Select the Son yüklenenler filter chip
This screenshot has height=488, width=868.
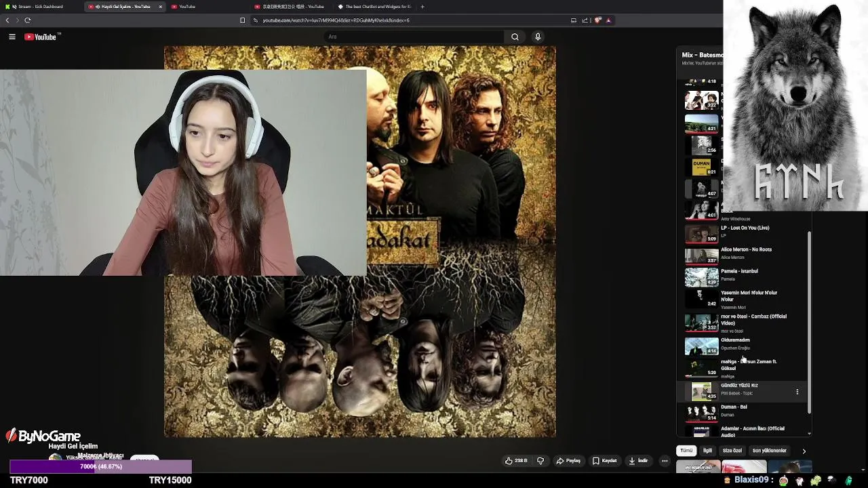click(770, 451)
